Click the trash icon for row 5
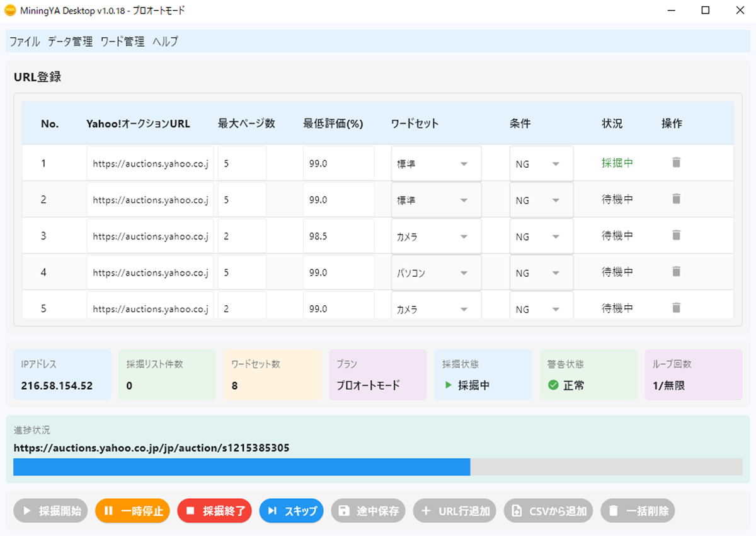Viewport: 756px width, 536px height. [676, 308]
